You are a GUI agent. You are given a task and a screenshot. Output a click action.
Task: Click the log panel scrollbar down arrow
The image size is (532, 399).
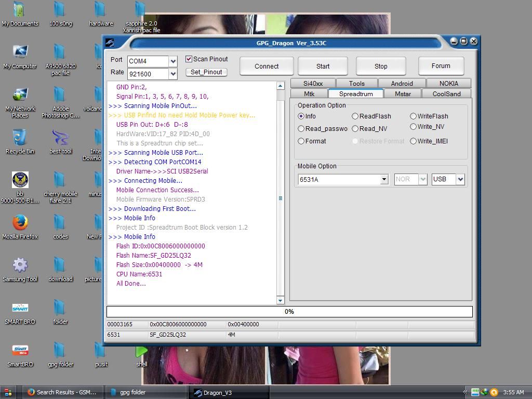point(281,300)
